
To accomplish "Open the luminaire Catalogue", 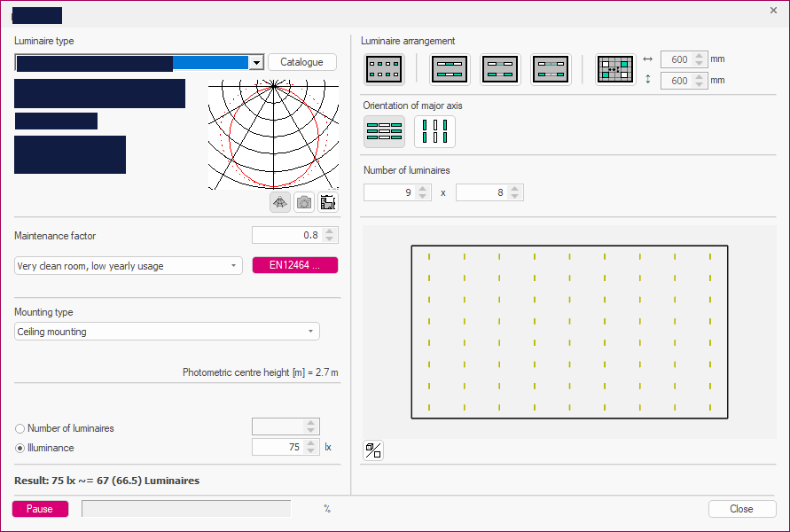I will click(301, 62).
